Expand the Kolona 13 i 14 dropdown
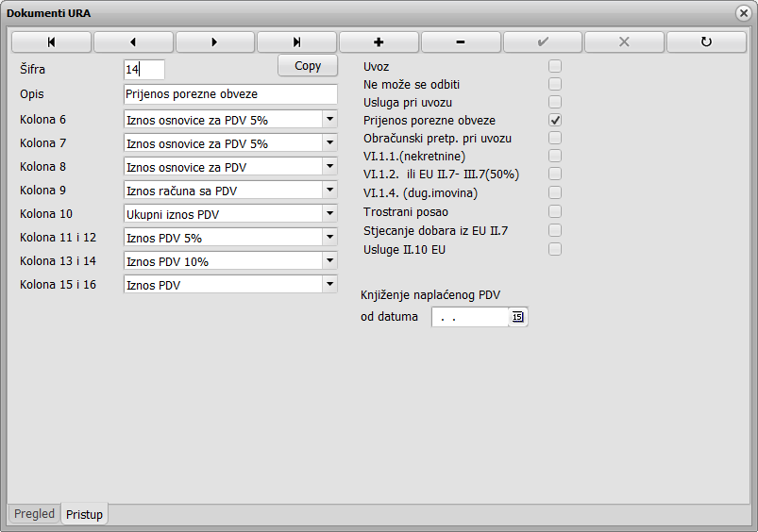758x532 pixels. (329, 260)
